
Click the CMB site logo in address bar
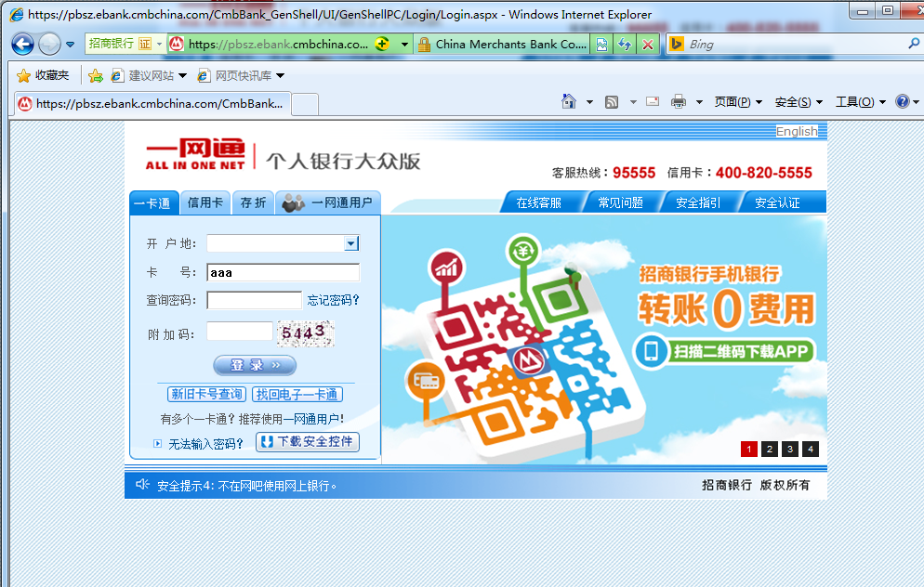[177, 45]
